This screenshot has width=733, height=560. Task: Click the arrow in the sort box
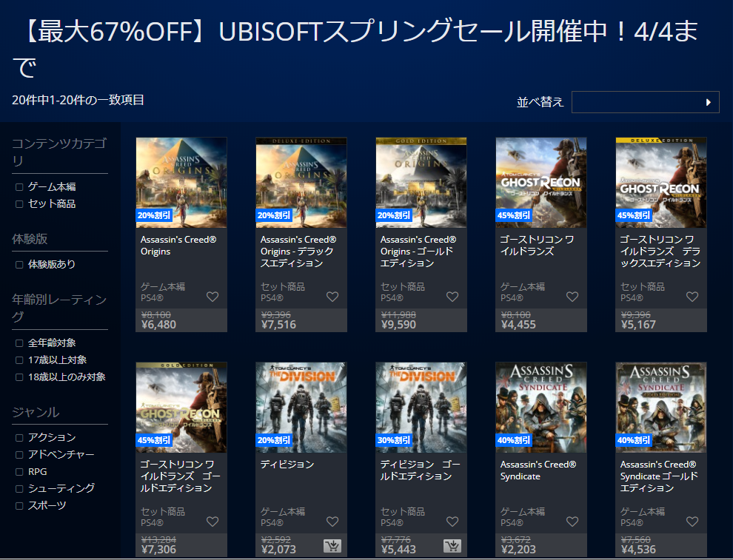point(709,102)
